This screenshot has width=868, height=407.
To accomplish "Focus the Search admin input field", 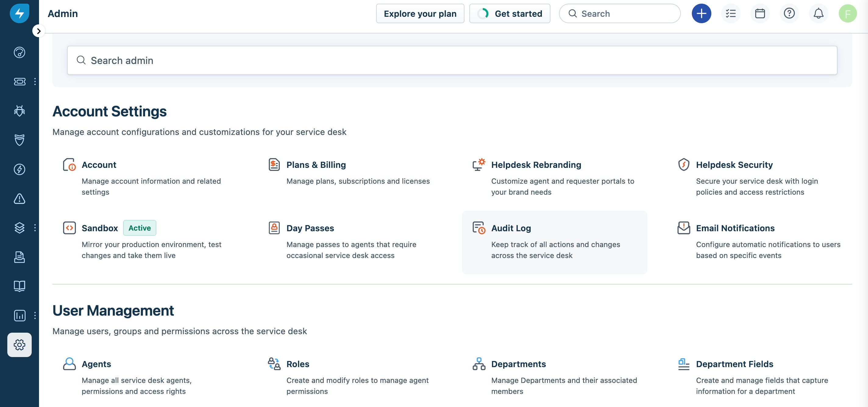I will click(x=452, y=60).
